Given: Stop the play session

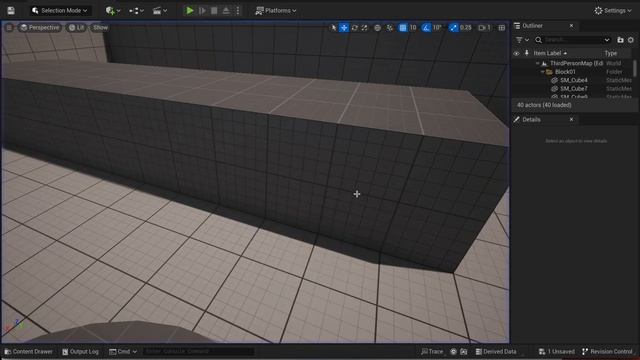Looking at the screenshot, I should [x=214, y=11].
